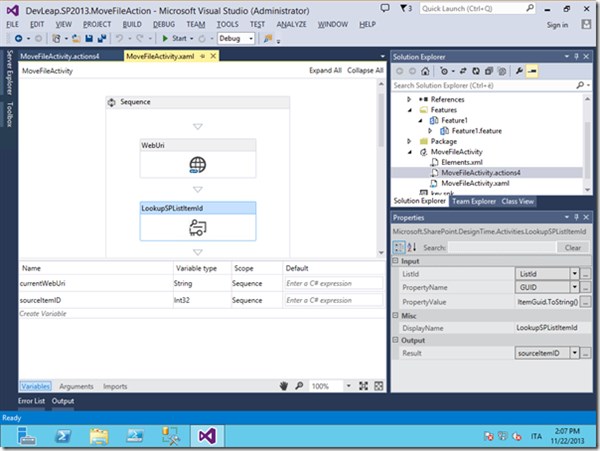Open Visual Studio from the taskbar
Viewport: 600px width, 451px height.
tap(207, 436)
